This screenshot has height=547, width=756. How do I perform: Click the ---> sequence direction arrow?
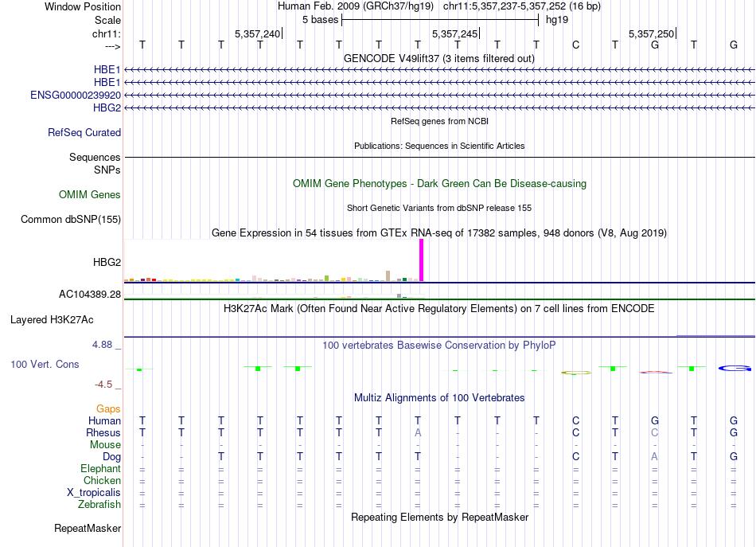tap(113, 46)
